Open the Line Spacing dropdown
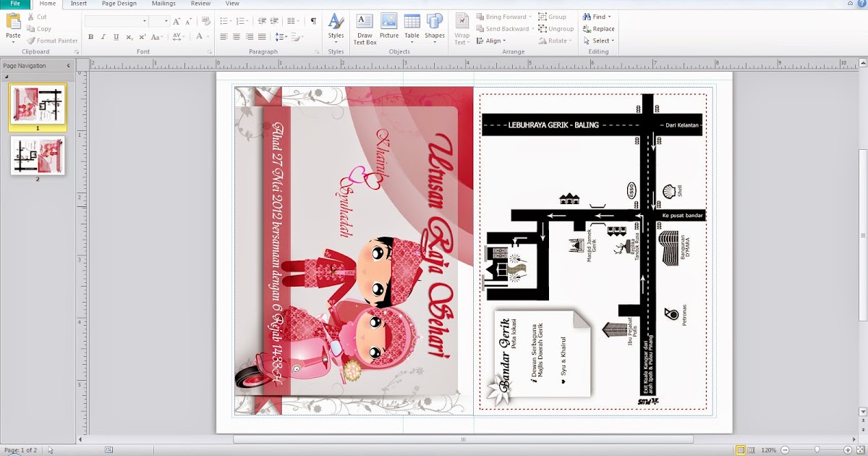The height and width of the screenshot is (456, 868). [281, 37]
